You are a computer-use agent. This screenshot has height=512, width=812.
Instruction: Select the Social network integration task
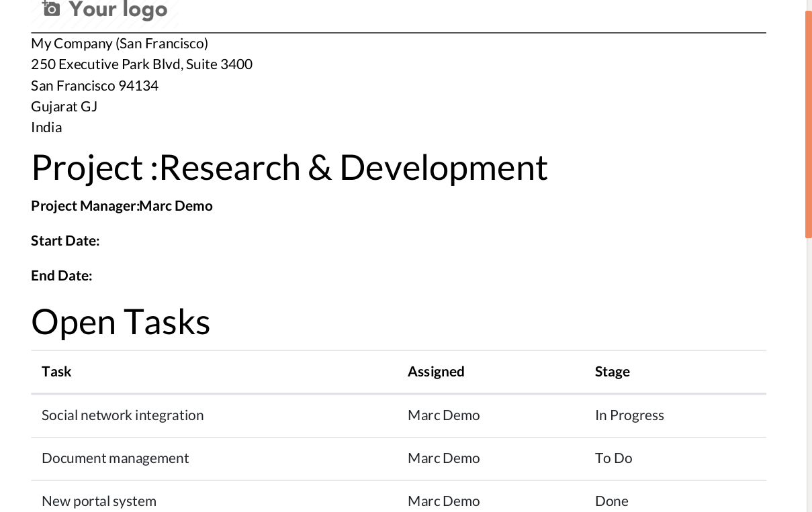point(122,415)
